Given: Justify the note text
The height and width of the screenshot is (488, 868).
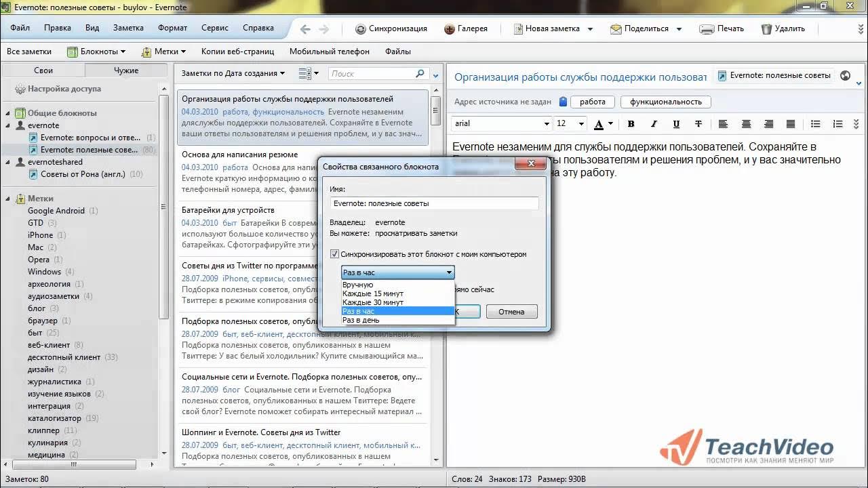Looking at the screenshot, I should coord(791,124).
